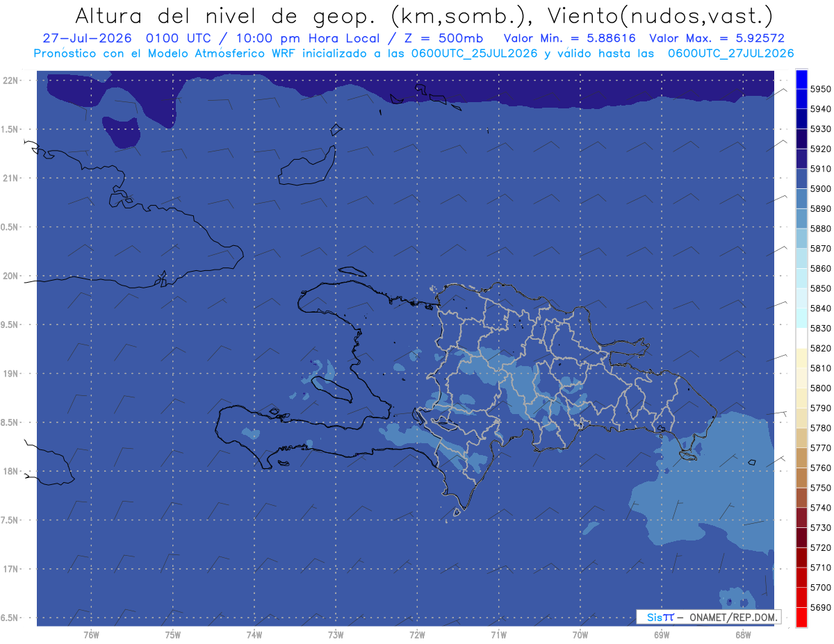Screen dimensions: 834x644
Task: Click the 20N latitude label
Action: [12, 276]
